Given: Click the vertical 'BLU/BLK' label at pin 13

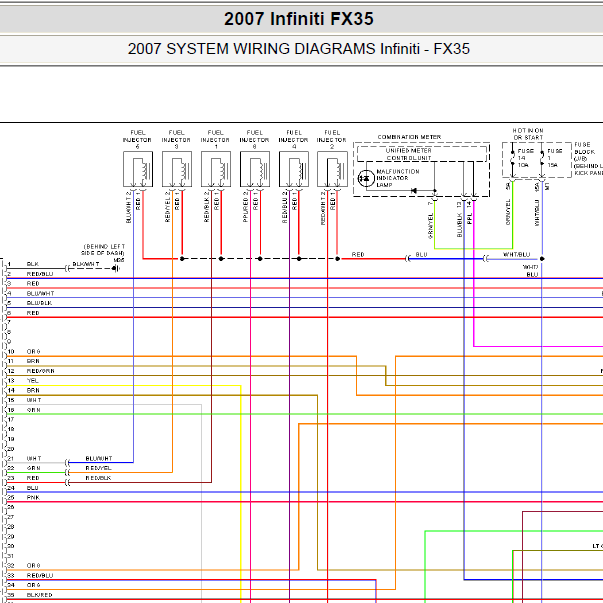Looking at the screenshot, I should point(459,225).
